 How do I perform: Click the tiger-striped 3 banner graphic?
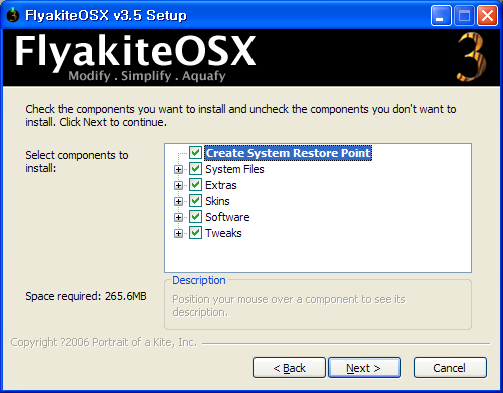(x=472, y=57)
